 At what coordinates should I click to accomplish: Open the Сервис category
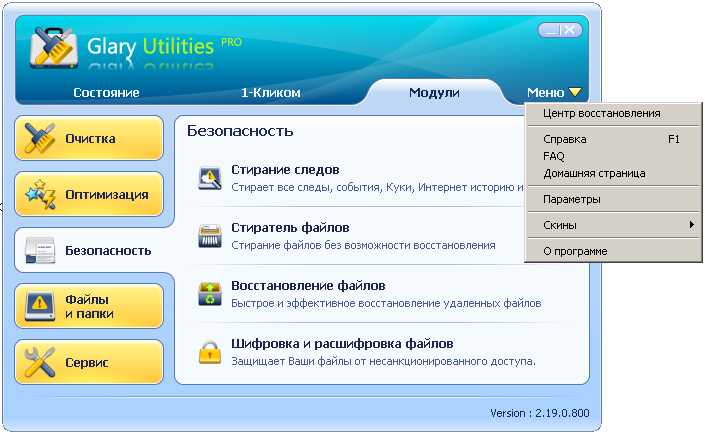(89, 362)
